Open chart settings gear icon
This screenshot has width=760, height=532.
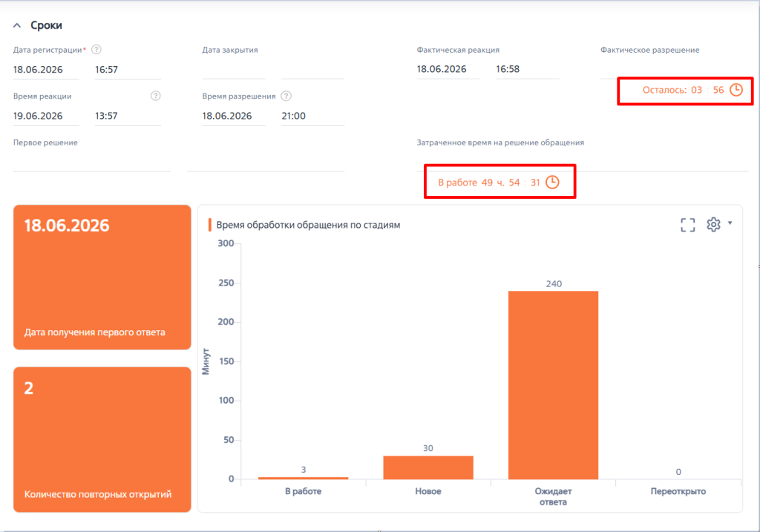pyautogui.click(x=713, y=224)
